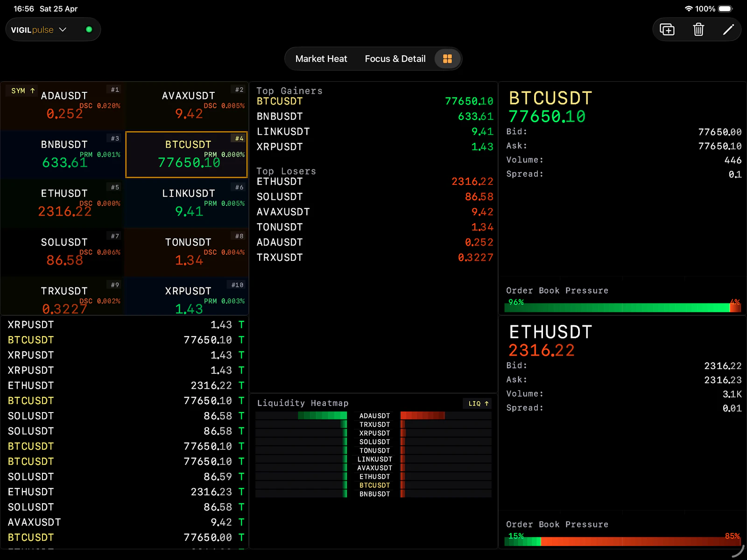747x560 pixels.
Task: Click the TRXUSDT liquidity heatmap row
Action: (373, 424)
